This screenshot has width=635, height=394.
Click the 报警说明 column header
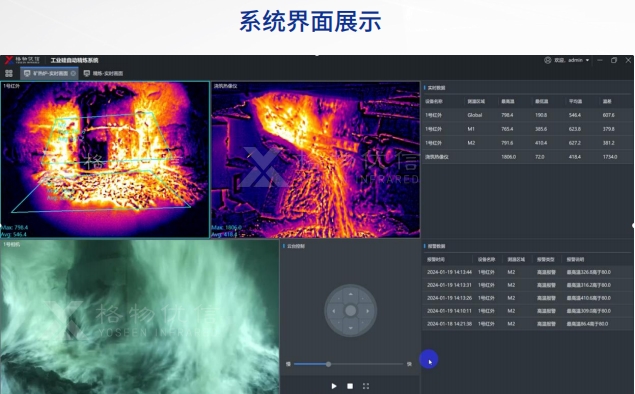click(x=575, y=259)
